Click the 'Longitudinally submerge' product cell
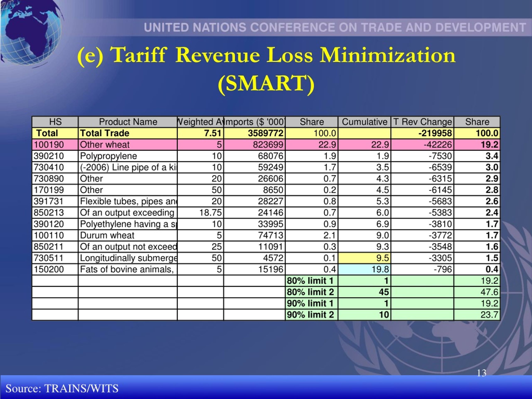Viewport: 532px width, 399px height. (128, 258)
